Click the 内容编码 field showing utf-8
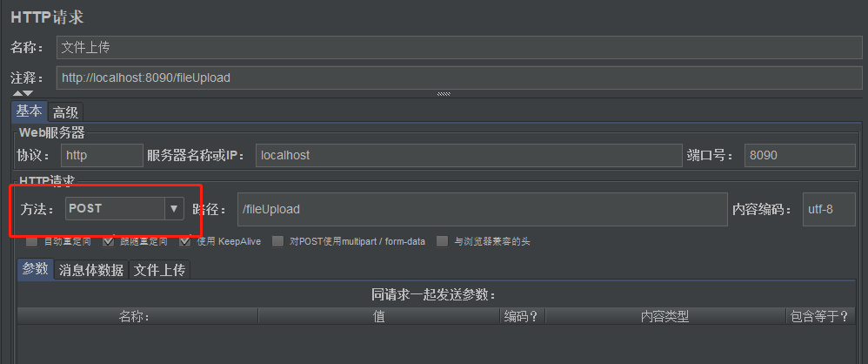The height and width of the screenshot is (364, 868). (829, 209)
